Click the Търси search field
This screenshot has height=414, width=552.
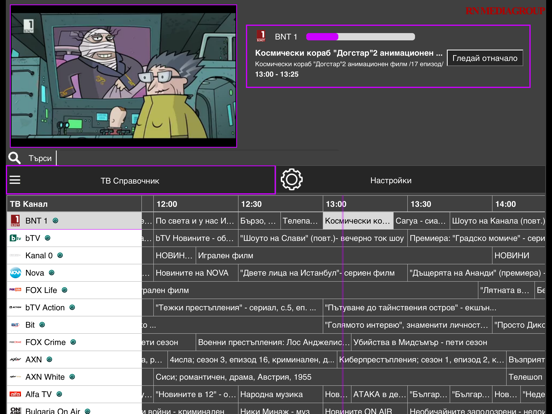pyautogui.click(x=40, y=158)
